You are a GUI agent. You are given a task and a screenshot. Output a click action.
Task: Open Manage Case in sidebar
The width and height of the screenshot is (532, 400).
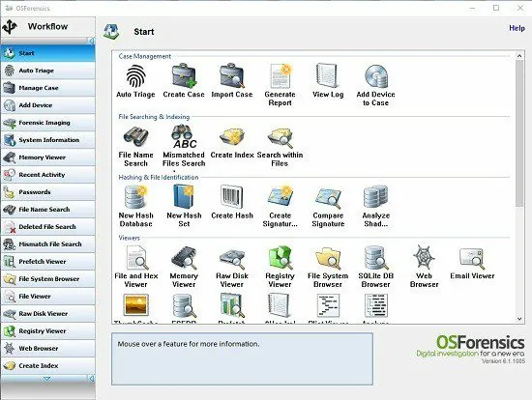(x=47, y=88)
